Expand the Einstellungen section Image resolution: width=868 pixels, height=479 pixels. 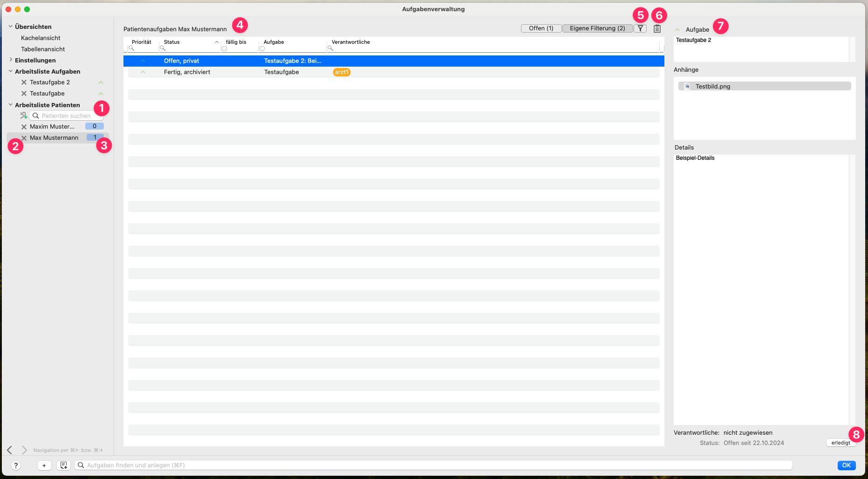pos(10,60)
